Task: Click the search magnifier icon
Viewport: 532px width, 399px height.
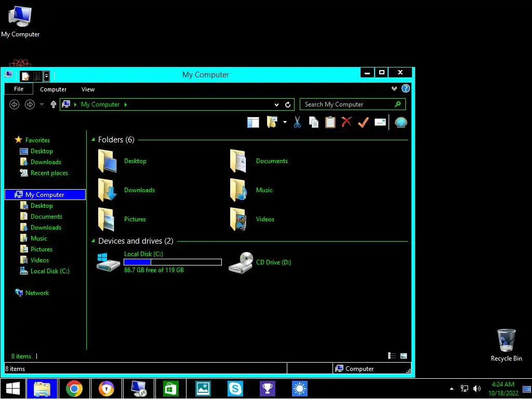Action: point(397,104)
